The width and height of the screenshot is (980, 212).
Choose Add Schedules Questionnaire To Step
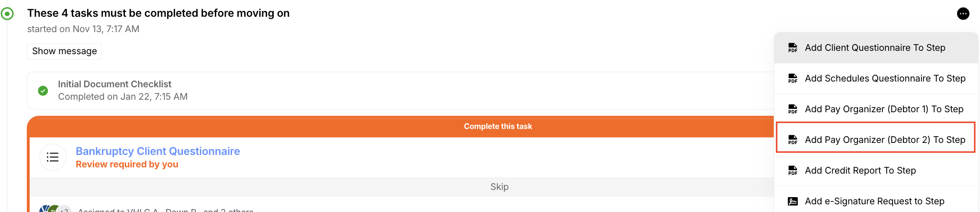pos(885,79)
